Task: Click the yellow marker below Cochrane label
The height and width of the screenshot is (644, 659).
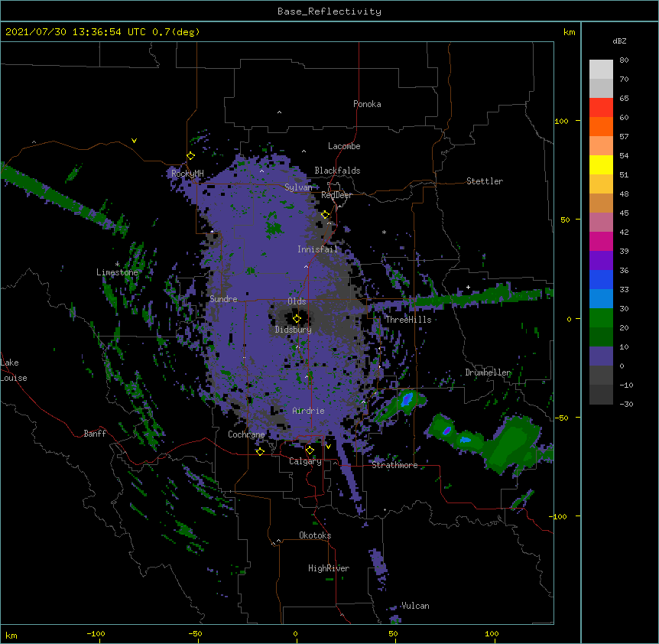Action: tap(260, 451)
